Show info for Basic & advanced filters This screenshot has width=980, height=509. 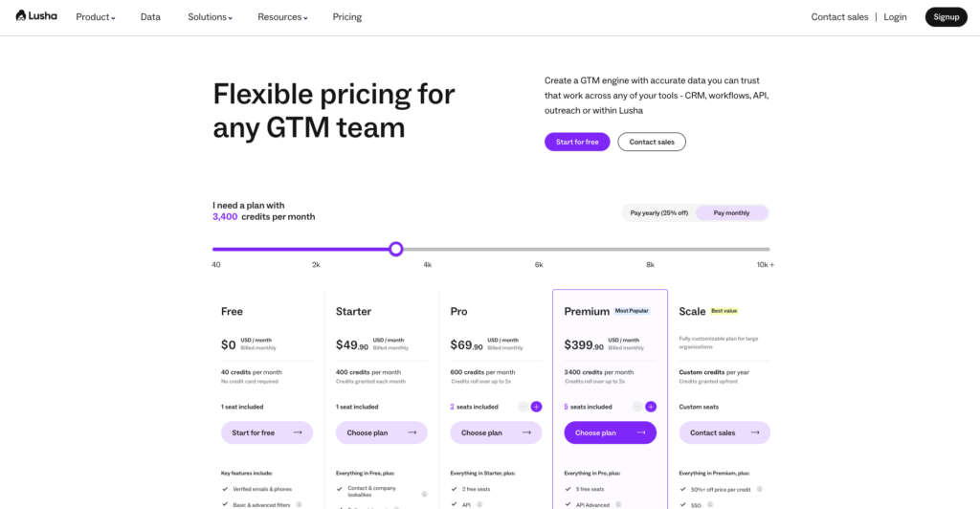tap(299, 504)
